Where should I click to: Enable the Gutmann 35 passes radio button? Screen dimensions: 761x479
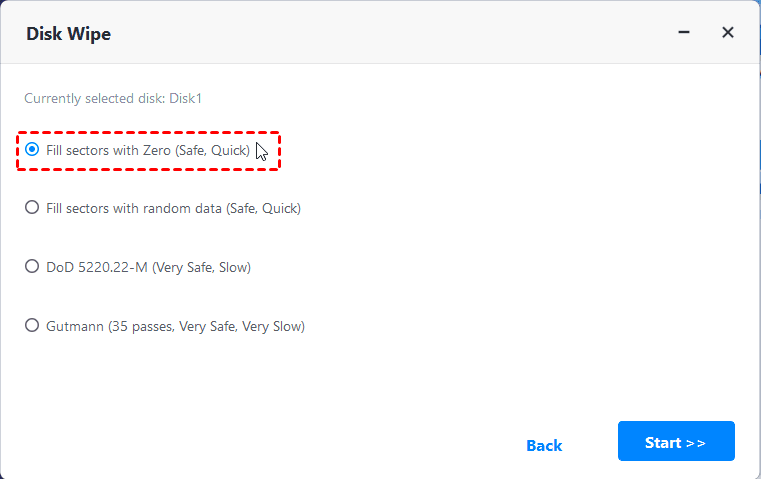[33, 326]
